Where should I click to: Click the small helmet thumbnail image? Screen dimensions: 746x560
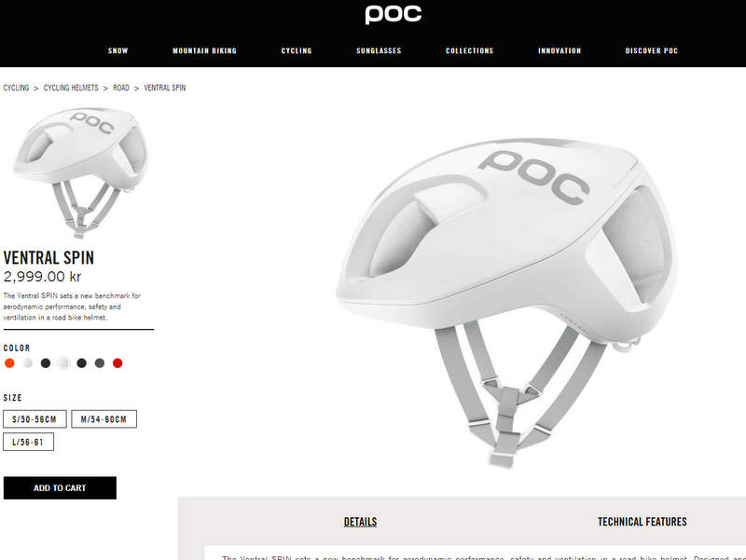[x=81, y=172]
